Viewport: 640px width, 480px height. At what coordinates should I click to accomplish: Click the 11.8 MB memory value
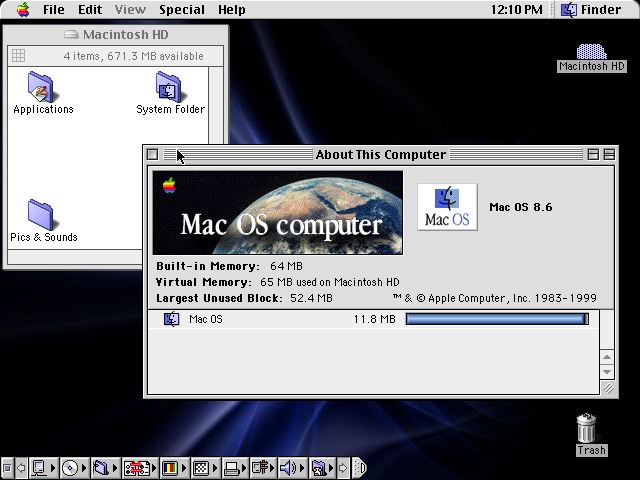[374, 319]
